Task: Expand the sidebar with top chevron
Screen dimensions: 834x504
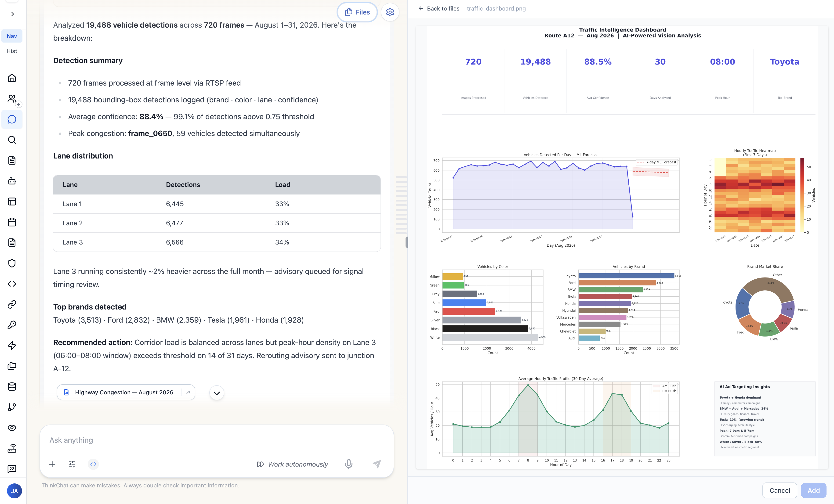Action: pyautogui.click(x=13, y=14)
